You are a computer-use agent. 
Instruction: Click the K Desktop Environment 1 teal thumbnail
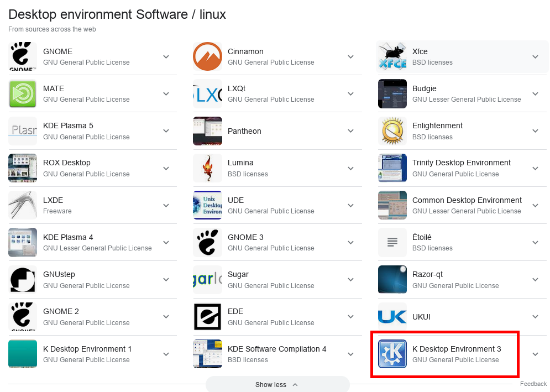pos(23,354)
